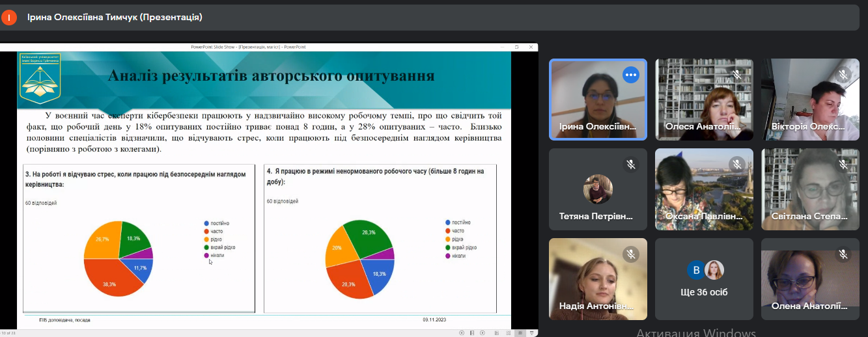
Task: Open the slide show menu icon in the PowerPoint status bar
Action: click(472, 333)
